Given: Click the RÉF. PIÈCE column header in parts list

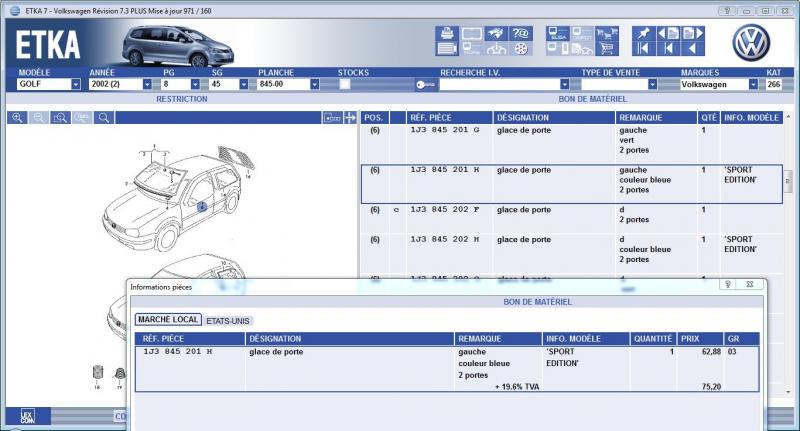Looking at the screenshot, I should [x=449, y=118].
